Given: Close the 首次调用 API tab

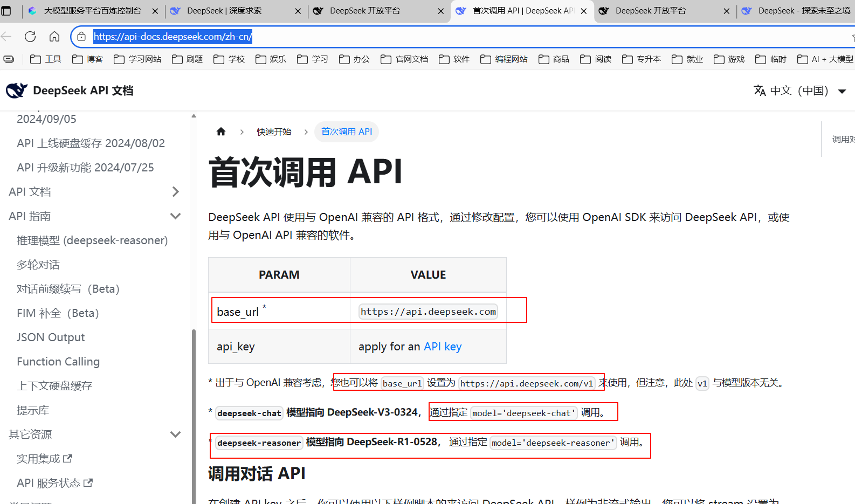Looking at the screenshot, I should tap(584, 11).
